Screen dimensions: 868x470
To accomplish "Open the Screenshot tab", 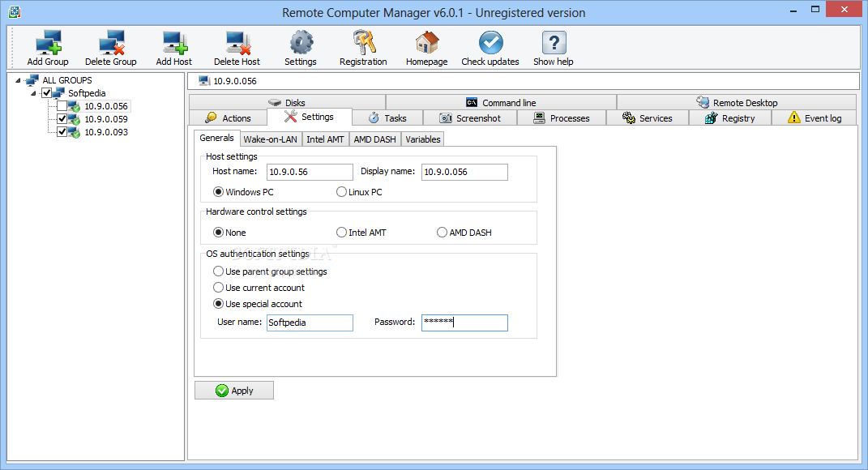I will click(470, 118).
